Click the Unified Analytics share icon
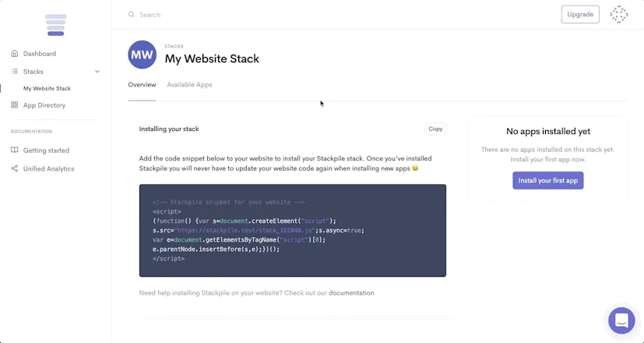Screen dimensions: 644x343 pos(14,168)
